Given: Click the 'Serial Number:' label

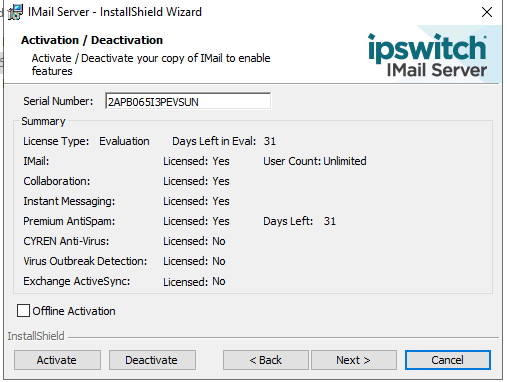Looking at the screenshot, I should click(58, 101).
